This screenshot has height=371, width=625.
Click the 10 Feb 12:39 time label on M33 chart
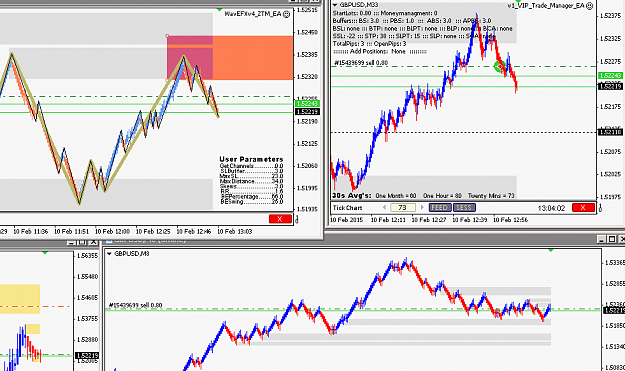coord(470,220)
